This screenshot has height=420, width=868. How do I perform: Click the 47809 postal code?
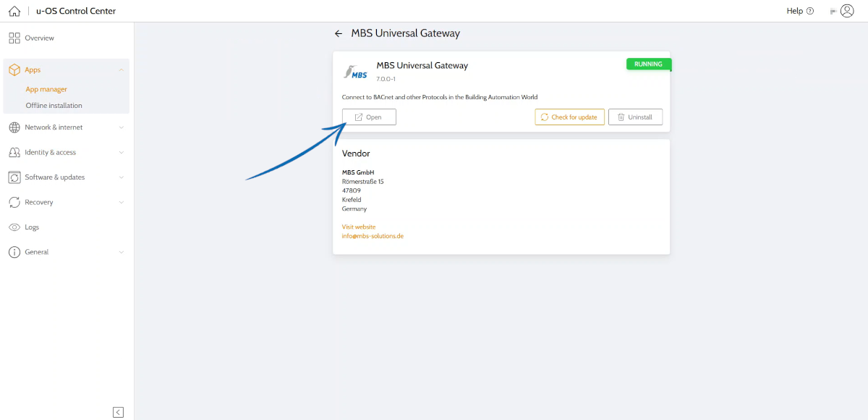click(352, 190)
